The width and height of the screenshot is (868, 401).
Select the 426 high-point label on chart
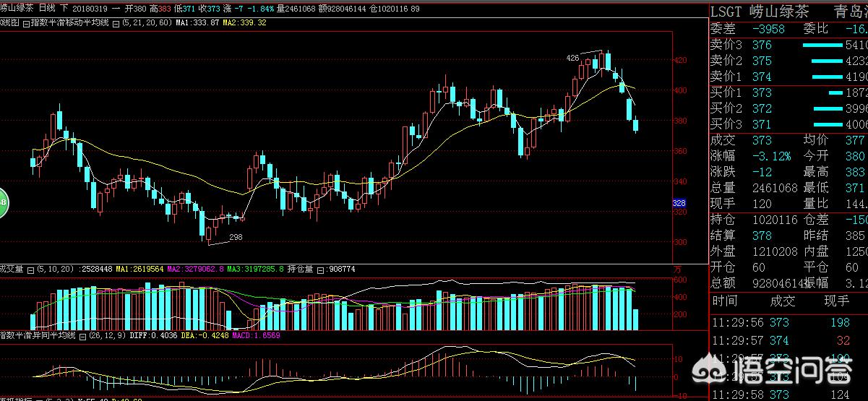[x=572, y=58]
